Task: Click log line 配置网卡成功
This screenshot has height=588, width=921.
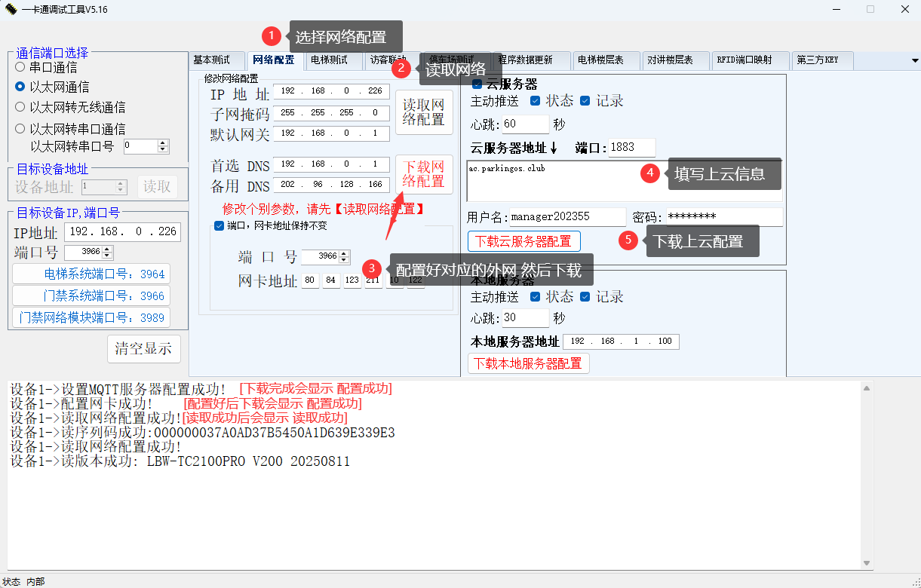Action: coord(81,403)
